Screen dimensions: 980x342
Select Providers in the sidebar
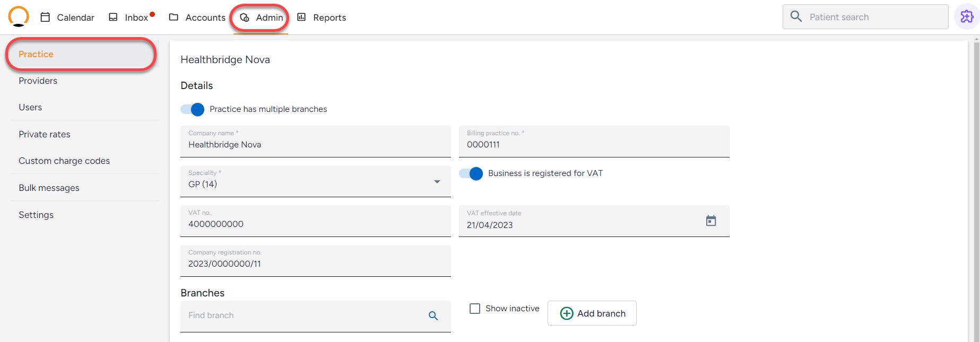[85, 81]
